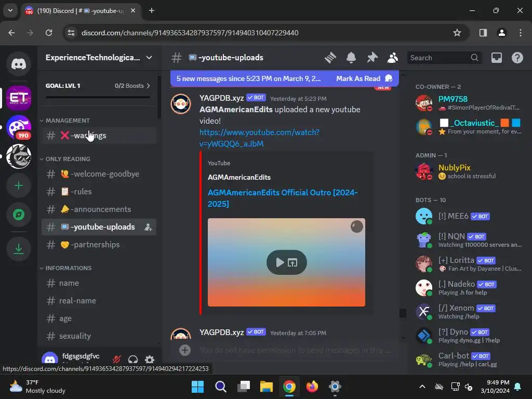Click the browser address bar URL
532x399 pixels.
pyautogui.click(x=190, y=33)
